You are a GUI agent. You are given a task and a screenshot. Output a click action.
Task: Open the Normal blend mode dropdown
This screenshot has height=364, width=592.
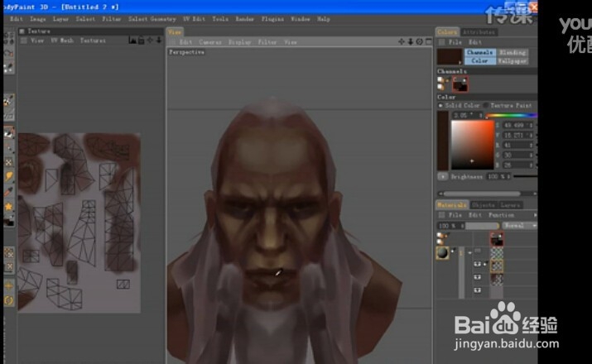click(519, 226)
